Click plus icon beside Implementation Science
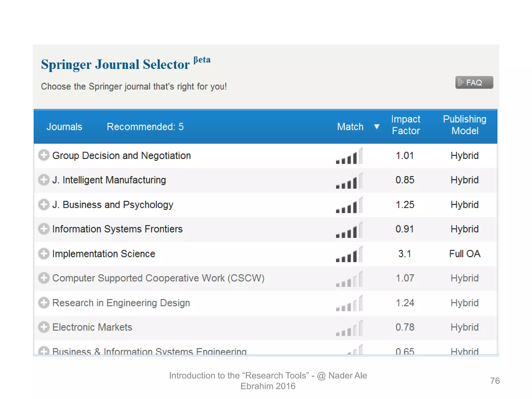This screenshot has width=532, height=399. pos(44,254)
